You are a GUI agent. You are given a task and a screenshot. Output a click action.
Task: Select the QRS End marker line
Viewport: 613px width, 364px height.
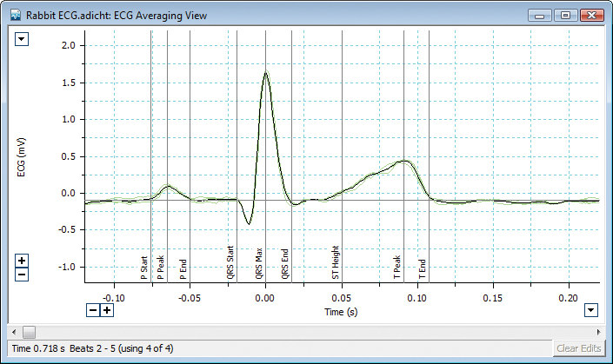pyautogui.click(x=291, y=130)
